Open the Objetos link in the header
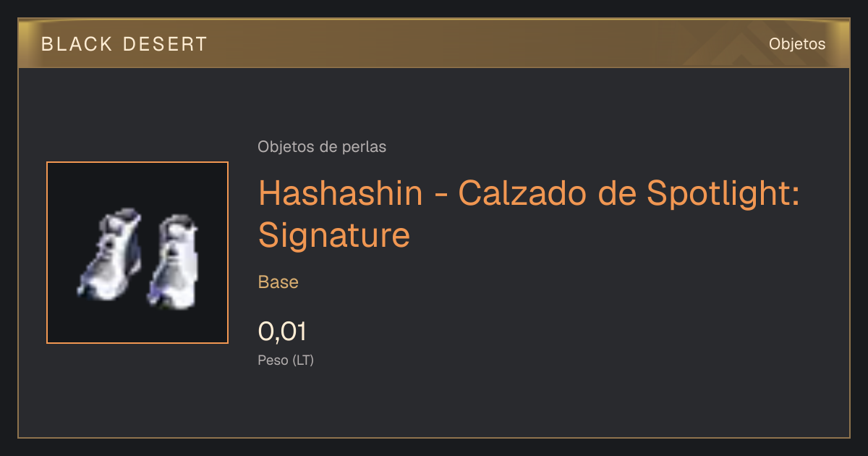The image size is (868, 456). (x=797, y=43)
